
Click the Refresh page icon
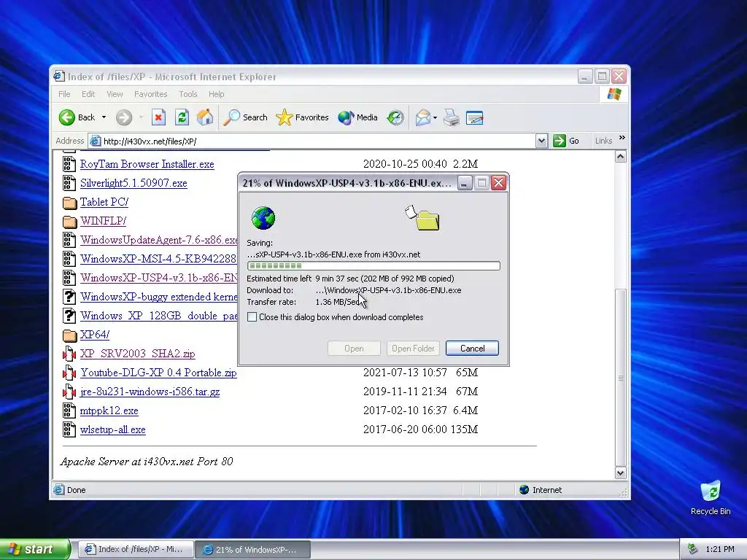pyautogui.click(x=182, y=117)
